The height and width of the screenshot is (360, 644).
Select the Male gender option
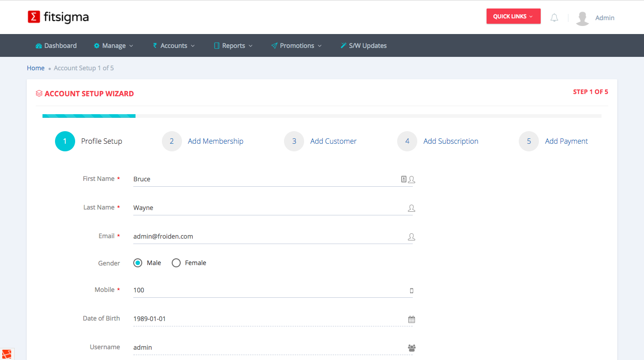(x=138, y=263)
